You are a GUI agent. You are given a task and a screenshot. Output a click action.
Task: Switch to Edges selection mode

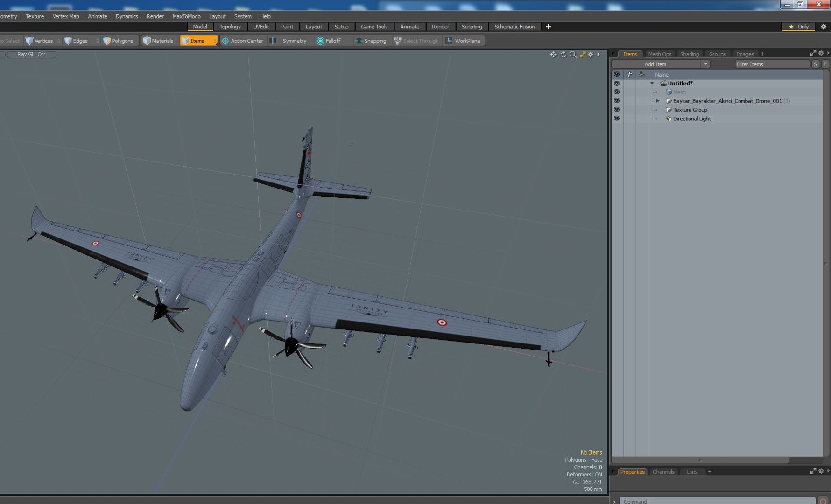coord(76,41)
